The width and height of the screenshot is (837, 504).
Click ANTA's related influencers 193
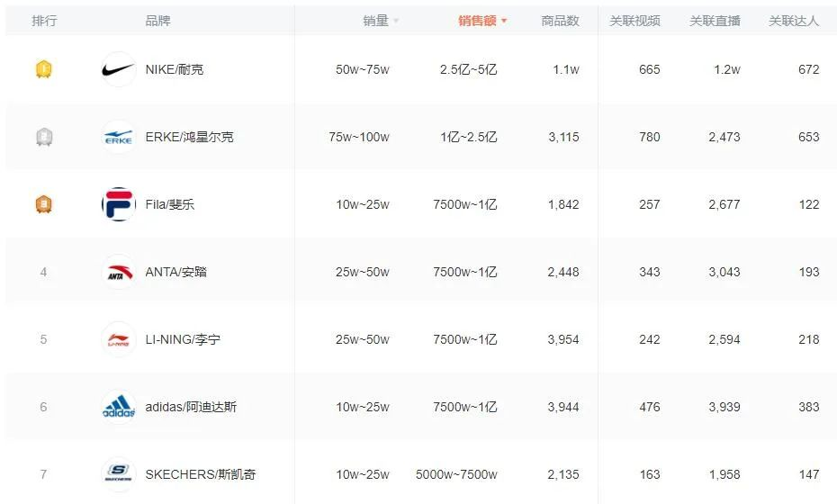[809, 273]
